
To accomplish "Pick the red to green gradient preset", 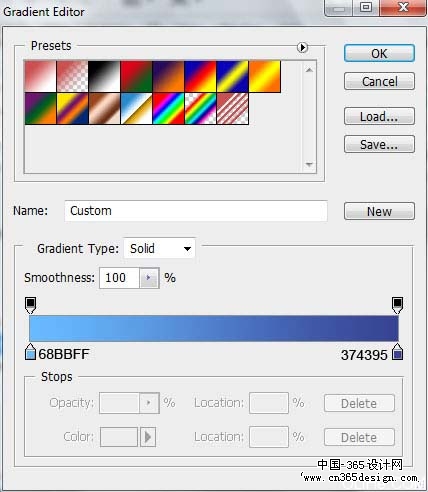I will pyautogui.click(x=136, y=76).
